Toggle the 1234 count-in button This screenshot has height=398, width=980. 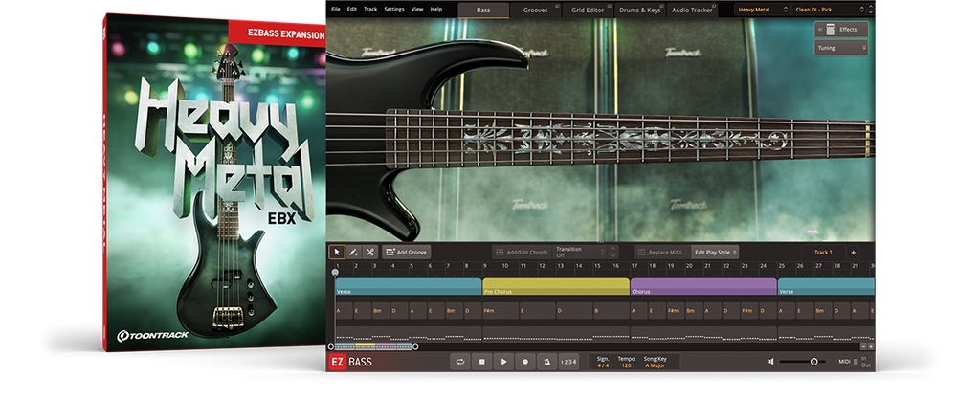(568, 361)
